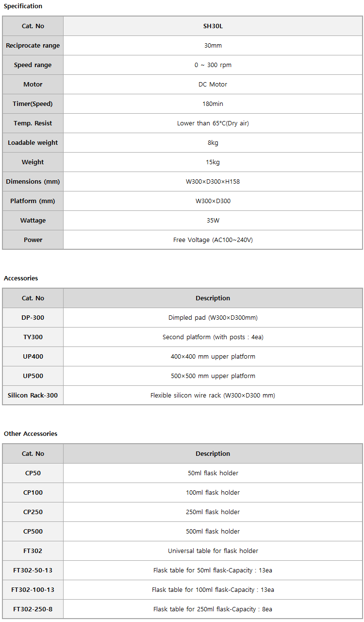Click the 500×500 mm upper platform description

(213, 376)
